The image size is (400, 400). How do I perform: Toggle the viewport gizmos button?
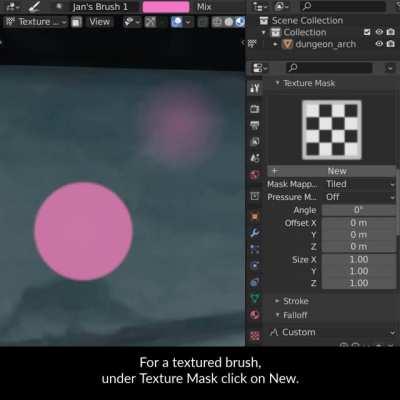pyautogui.click(x=150, y=22)
